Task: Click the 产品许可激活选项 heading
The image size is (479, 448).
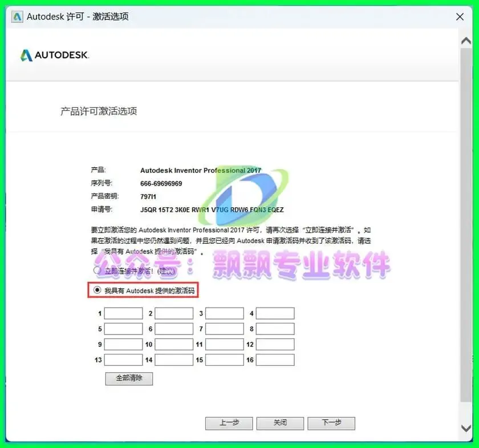Action: click(99, 111)
